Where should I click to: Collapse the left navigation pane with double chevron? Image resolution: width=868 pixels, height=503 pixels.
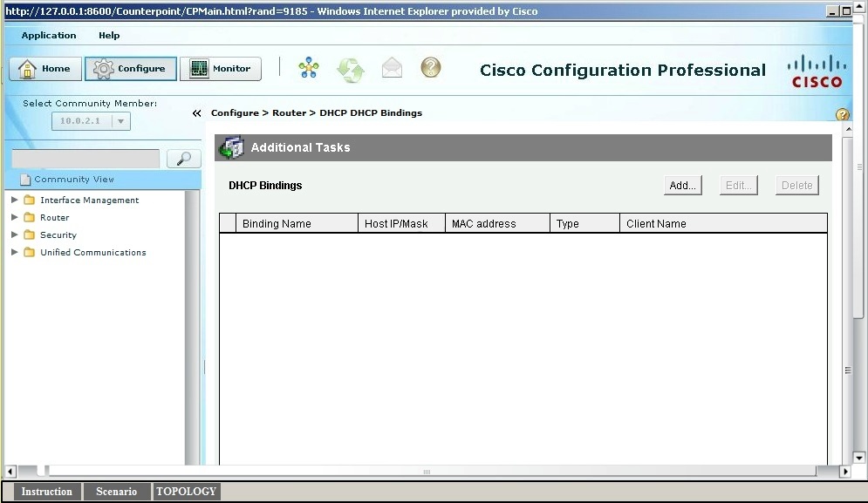(x=196, y=112)
